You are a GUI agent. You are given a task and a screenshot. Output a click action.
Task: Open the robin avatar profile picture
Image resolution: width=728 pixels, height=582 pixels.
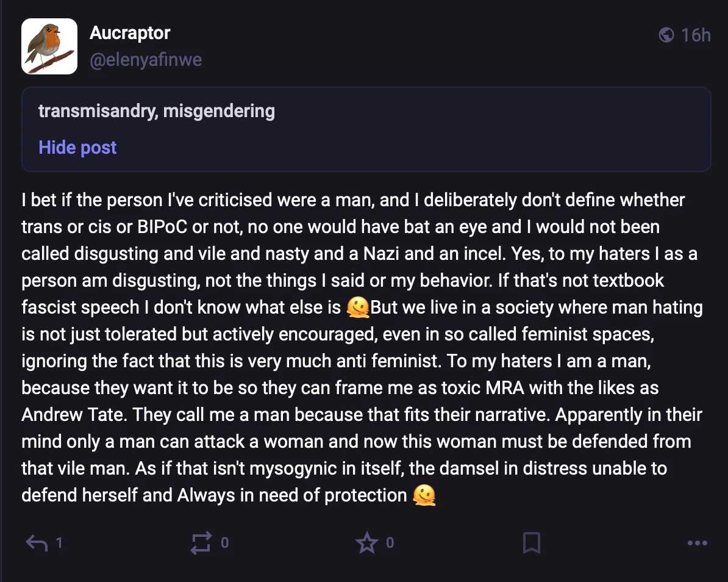[49, 46]
